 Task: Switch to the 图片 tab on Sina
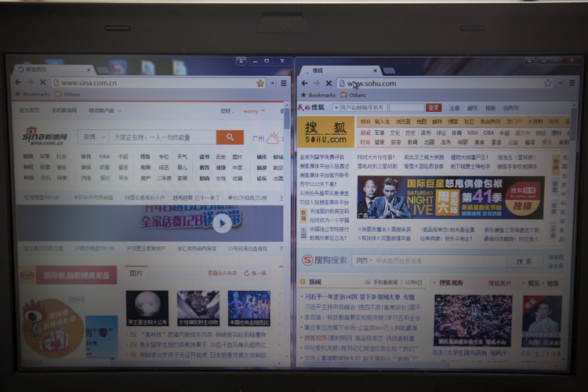[x=136, y=273]
